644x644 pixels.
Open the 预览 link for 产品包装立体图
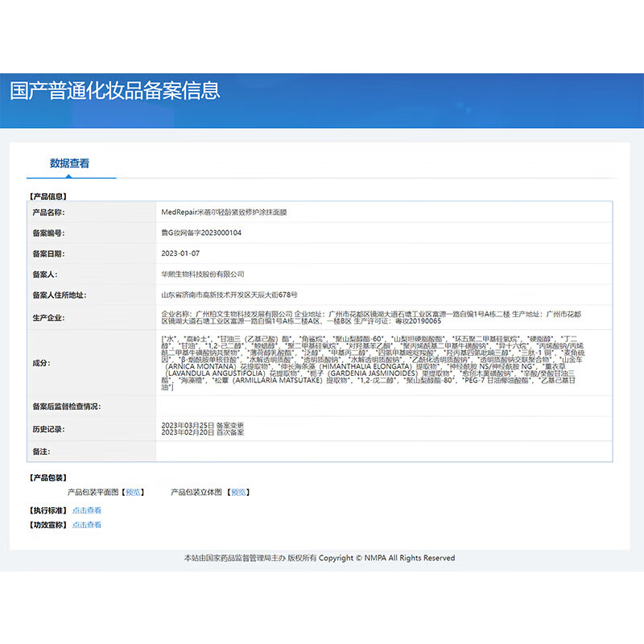[x=240, y=493]
